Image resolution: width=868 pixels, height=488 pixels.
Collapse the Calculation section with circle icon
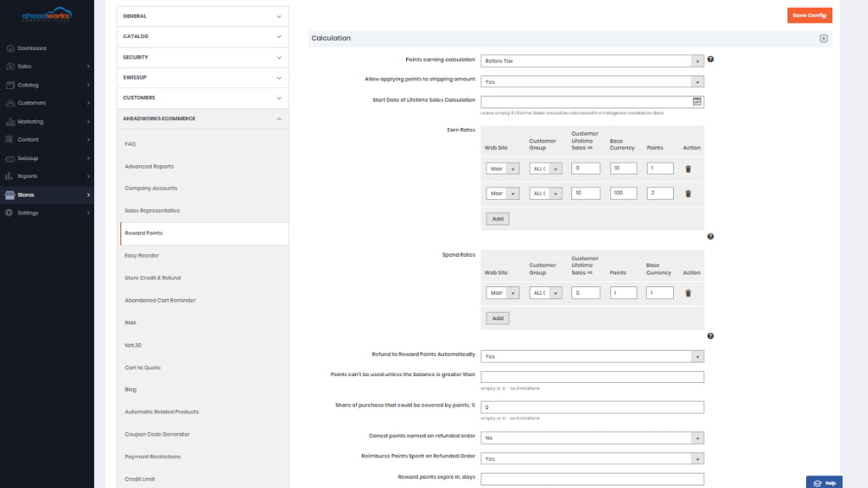coord(824,38)
